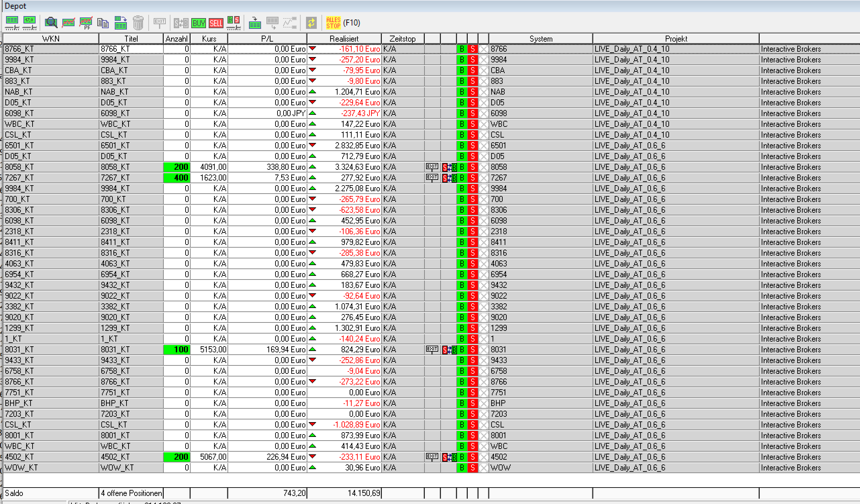Click the copy documents toolbar icon
860x504 pixels.
tap(103, 23)
